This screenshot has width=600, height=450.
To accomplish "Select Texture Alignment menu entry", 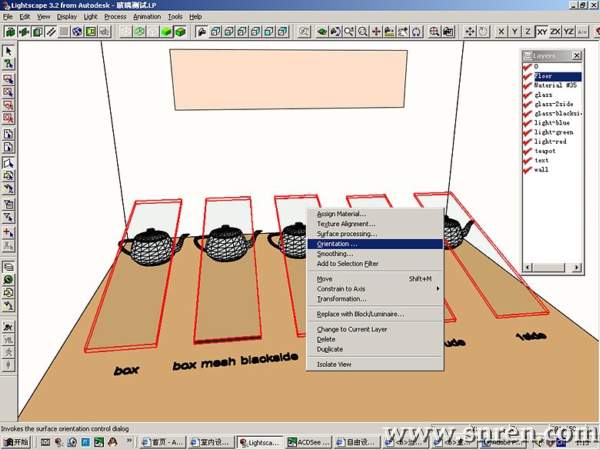I will (375, 224).
